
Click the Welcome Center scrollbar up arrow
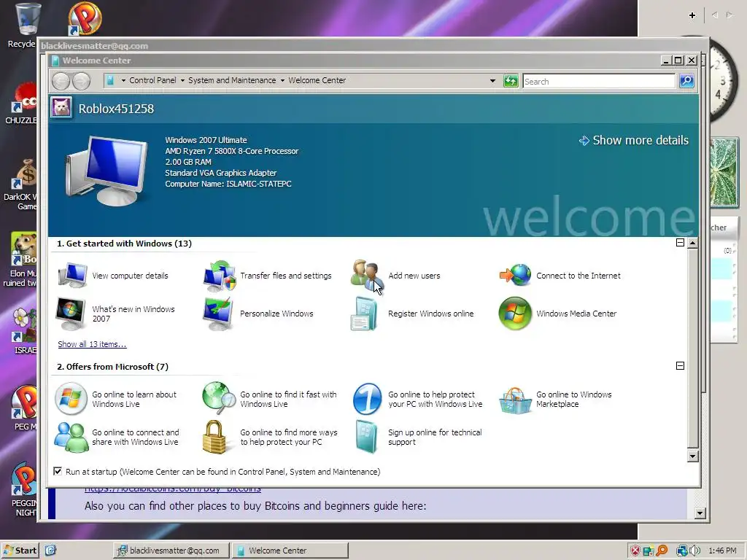693,243
